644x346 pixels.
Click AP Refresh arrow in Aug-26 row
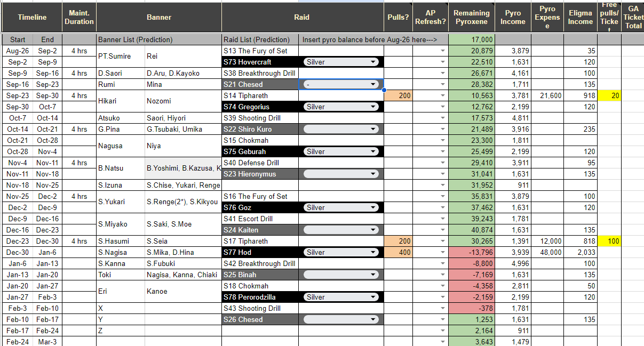click(442, 51)
